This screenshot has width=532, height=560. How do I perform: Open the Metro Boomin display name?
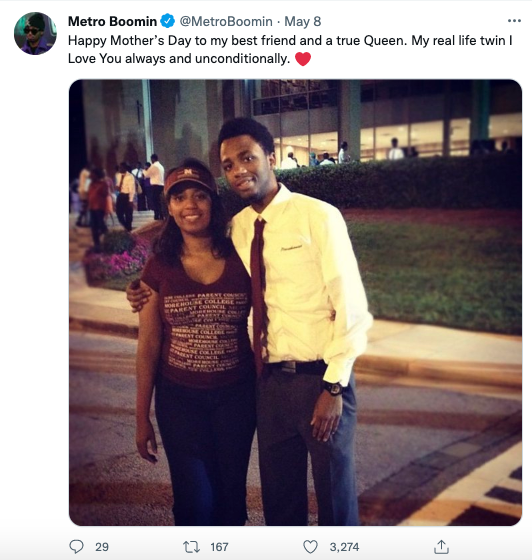click(x=112, y=21)
